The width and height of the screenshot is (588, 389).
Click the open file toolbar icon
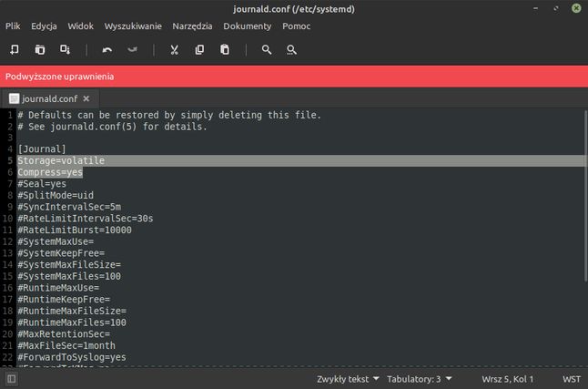point(40,49)
